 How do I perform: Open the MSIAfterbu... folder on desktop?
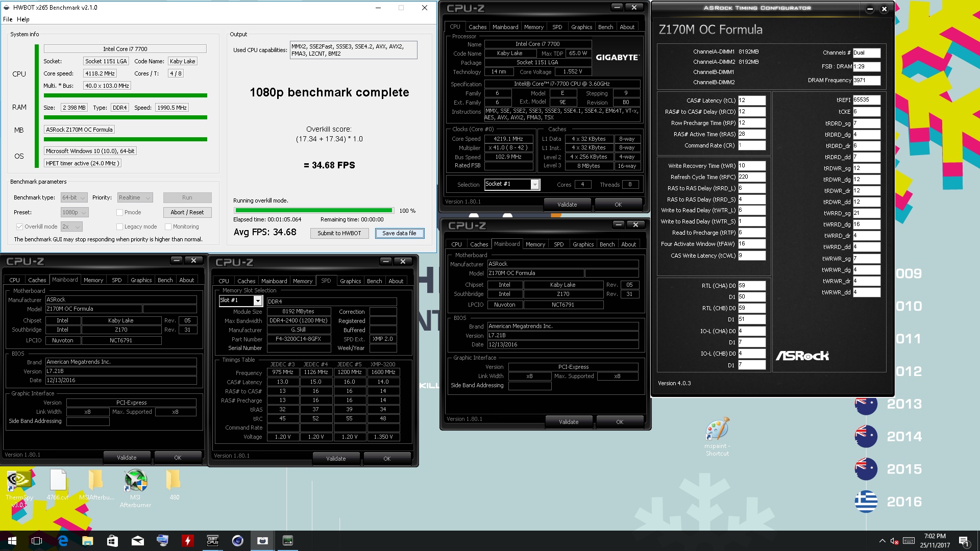[96, 485]
